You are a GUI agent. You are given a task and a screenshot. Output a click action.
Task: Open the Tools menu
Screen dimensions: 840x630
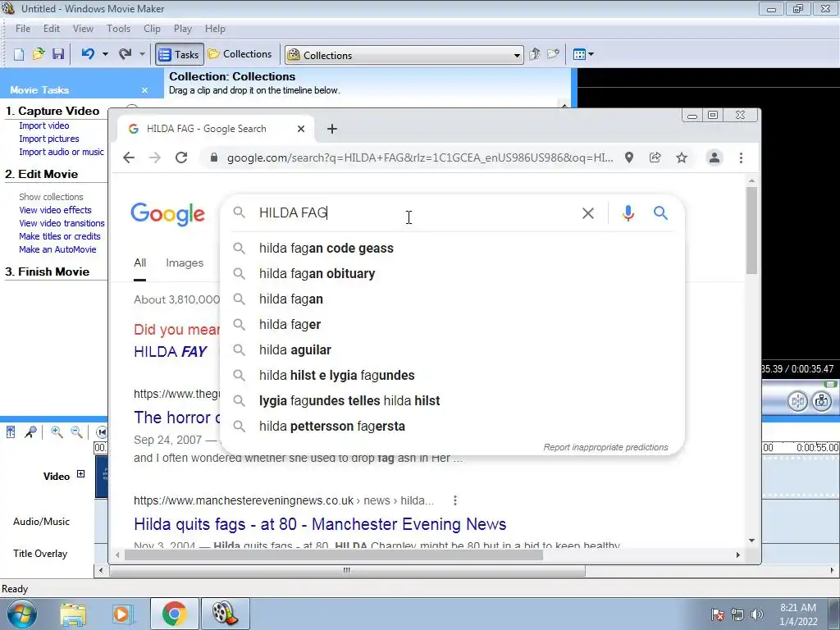click(x=118, y=29)
